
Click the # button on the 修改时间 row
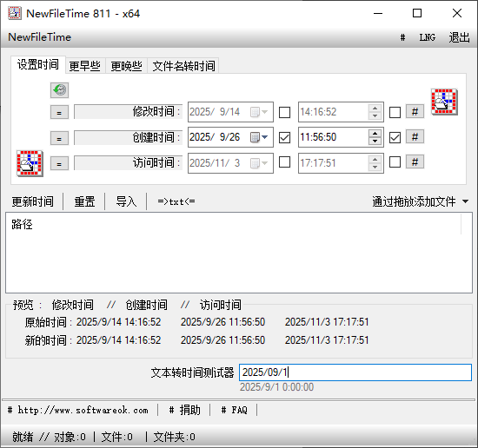tap(415, 111)
